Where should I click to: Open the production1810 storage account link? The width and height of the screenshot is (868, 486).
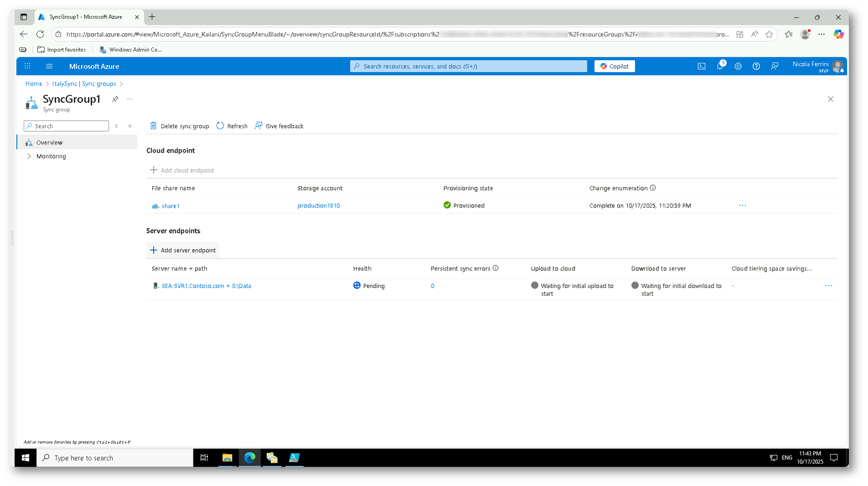pyautogui.click(x=318, y=206)
